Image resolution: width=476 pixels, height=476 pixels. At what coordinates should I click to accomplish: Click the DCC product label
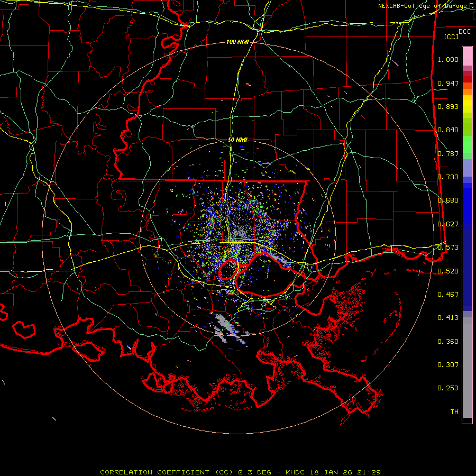click(464, 32)
